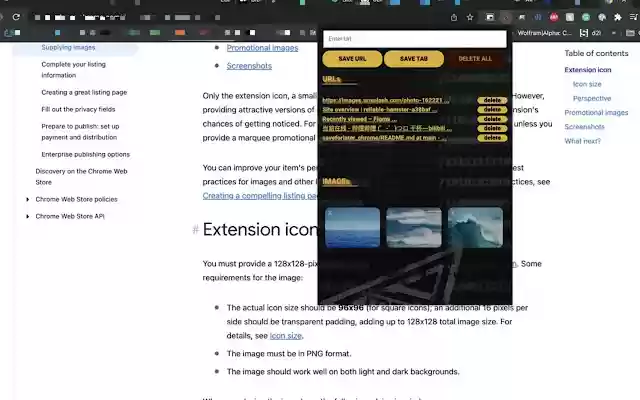This screenshot has height=400, width=640.
Task: Follow the icon size link
Action: tap(286, 336)
